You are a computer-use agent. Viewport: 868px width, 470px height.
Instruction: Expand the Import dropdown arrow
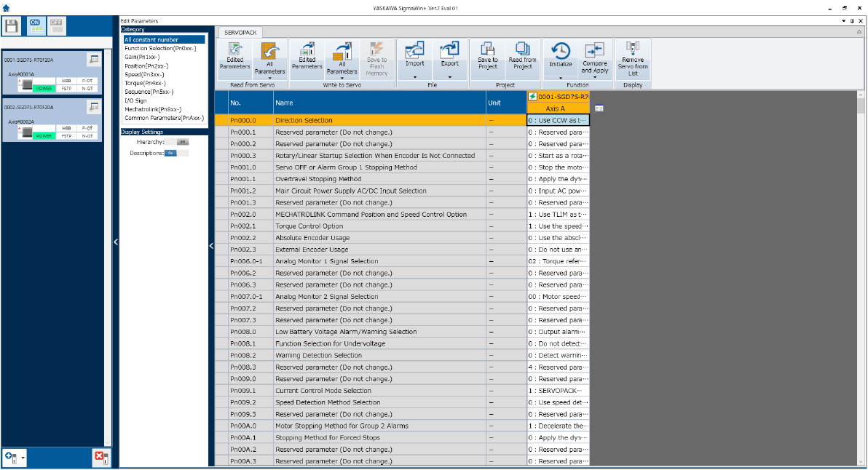(x=414, y=77)
